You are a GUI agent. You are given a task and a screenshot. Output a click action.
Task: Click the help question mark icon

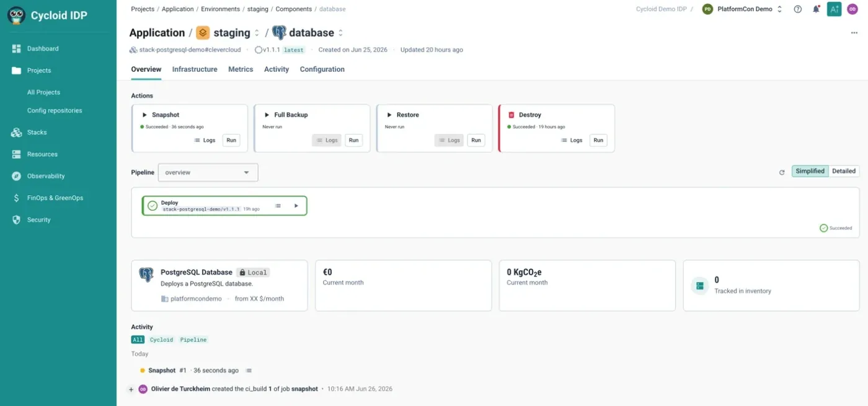[x=798, y=9]
